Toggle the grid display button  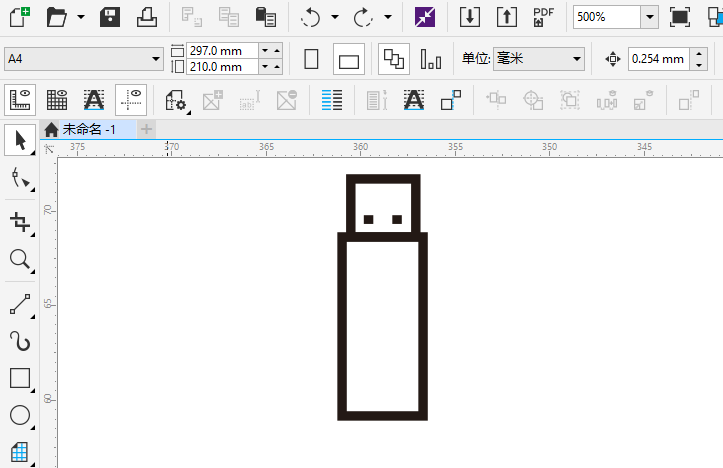pyautogui.click(x=57, y=99)
